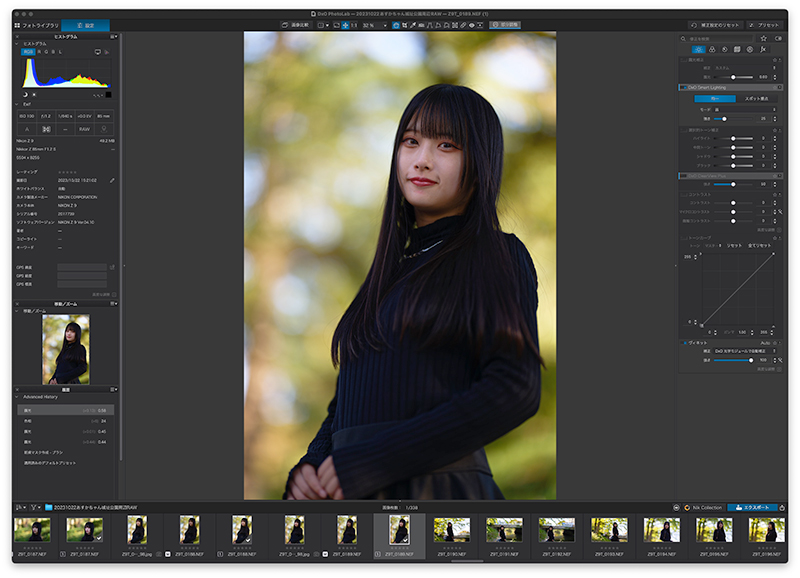Click 全てリセット in tone curve

[x=759, y=245]
